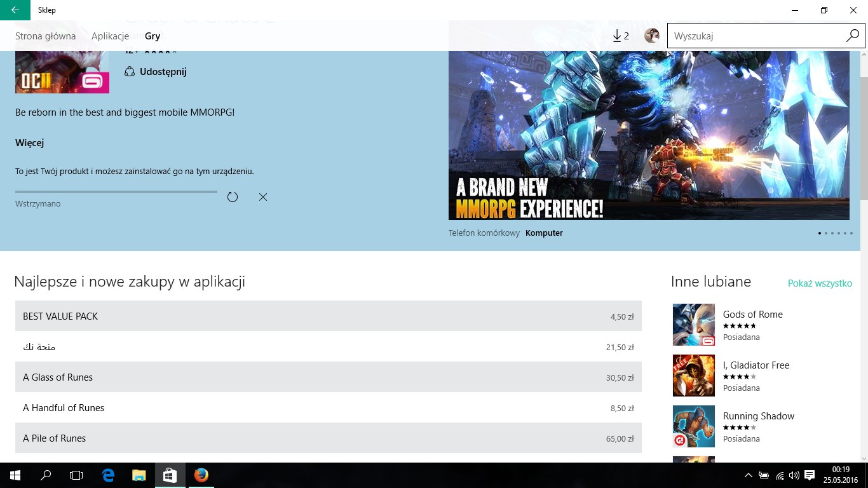Screen dimensions: 868x488
Task: Switch to Aplikacje tab
Action: (110, 36)
